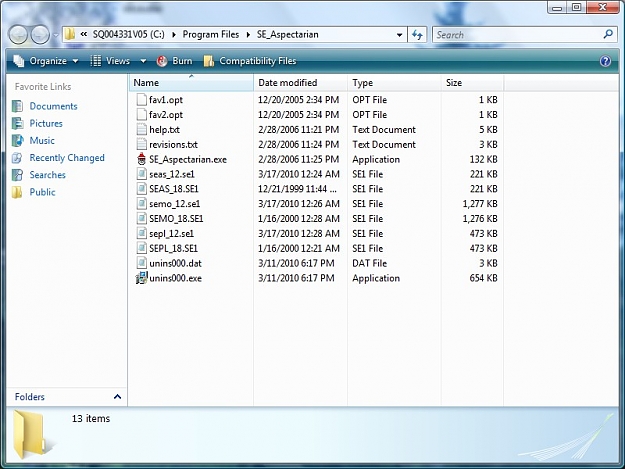The width and height of the screenshot is (625, 469).
Task: Click the 1,277 KB size cell
Action: pos(480,204)
